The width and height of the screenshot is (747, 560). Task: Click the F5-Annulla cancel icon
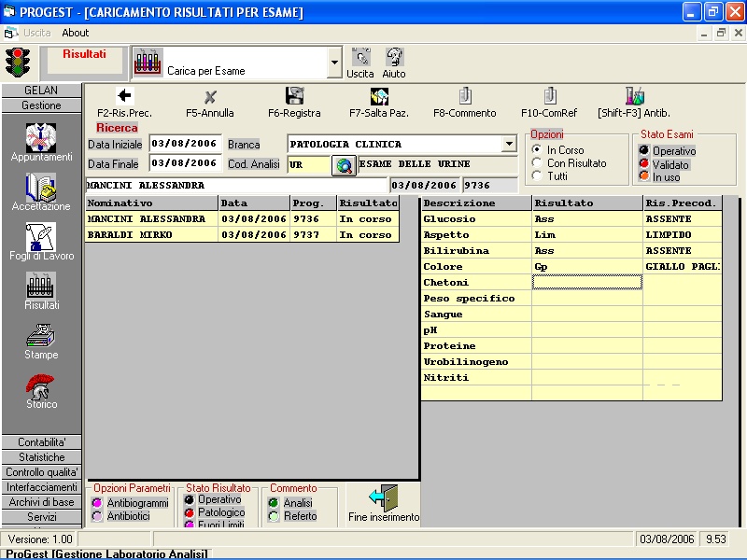pyautogui.click(x=210, y=97)
